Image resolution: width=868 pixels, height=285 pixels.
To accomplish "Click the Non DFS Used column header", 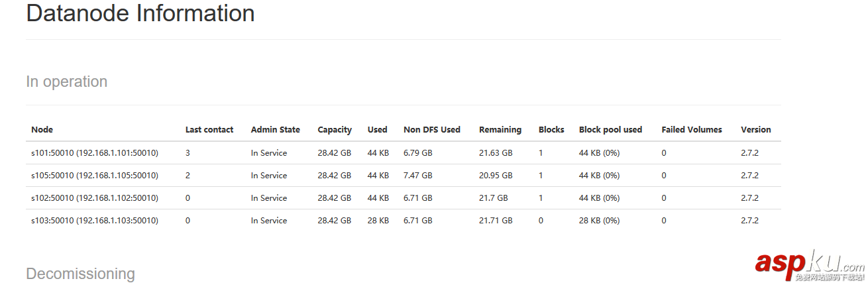I will click(x=431, y=130).
